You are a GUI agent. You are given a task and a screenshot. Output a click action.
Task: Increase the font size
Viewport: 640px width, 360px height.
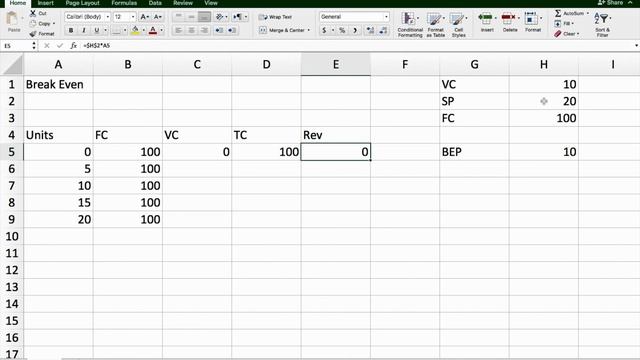[144, 17]
